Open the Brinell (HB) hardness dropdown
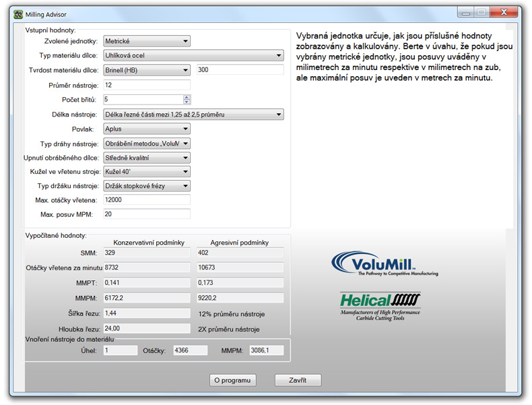532x405 pixels. pyautogui.click(x=147, y=70)
